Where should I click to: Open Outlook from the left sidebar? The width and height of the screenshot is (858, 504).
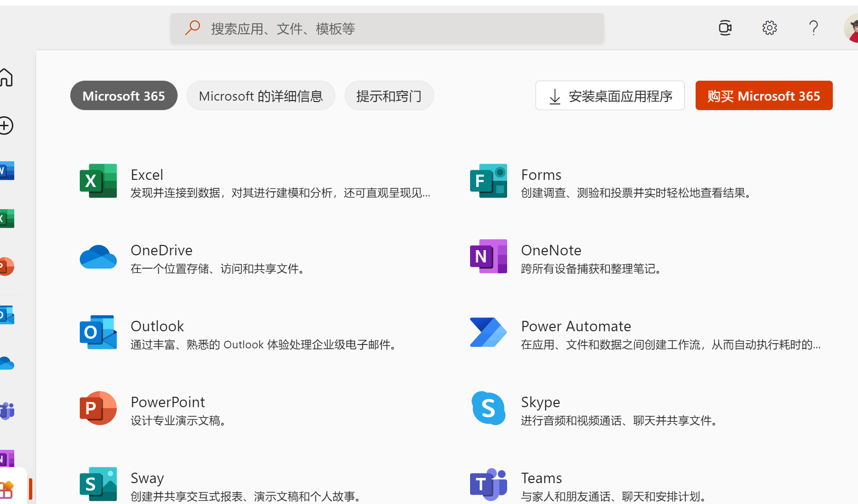click(7, 315)
